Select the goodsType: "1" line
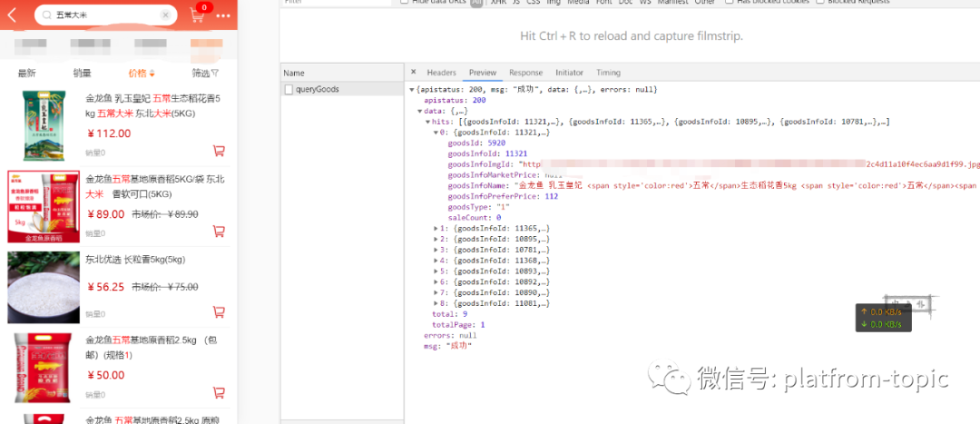The width and height of the screenshot is (980, 424). (479, 207)
